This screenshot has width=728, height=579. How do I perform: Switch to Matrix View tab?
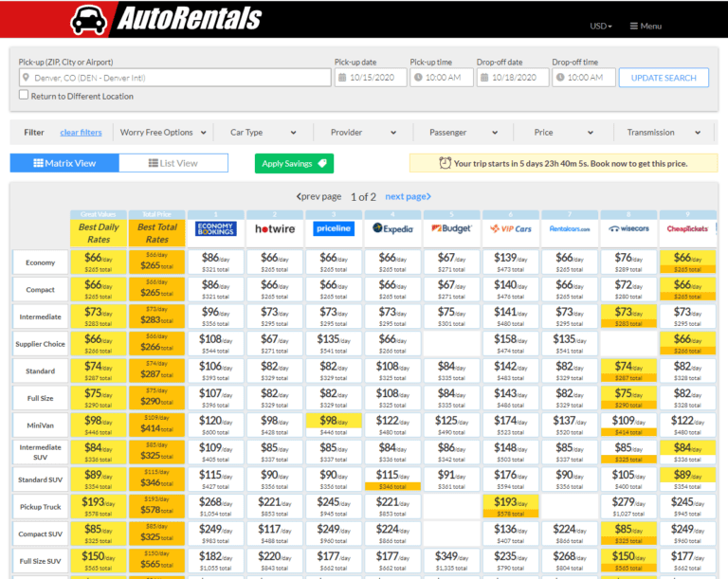[x=64, y=163]
